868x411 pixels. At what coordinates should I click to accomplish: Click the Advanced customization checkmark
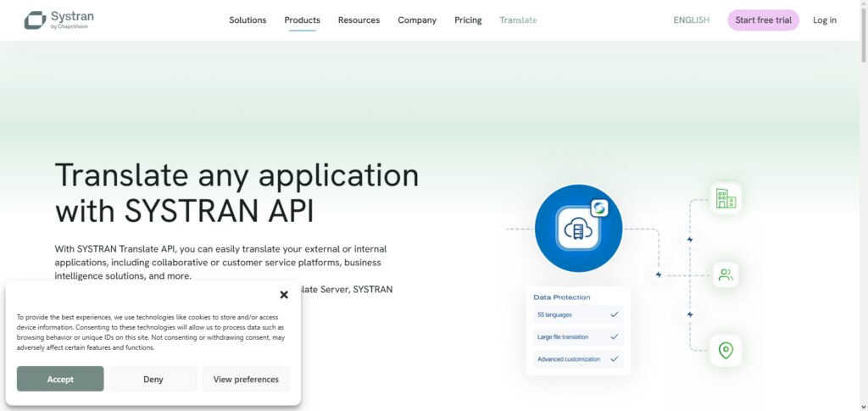pos(614,358)
